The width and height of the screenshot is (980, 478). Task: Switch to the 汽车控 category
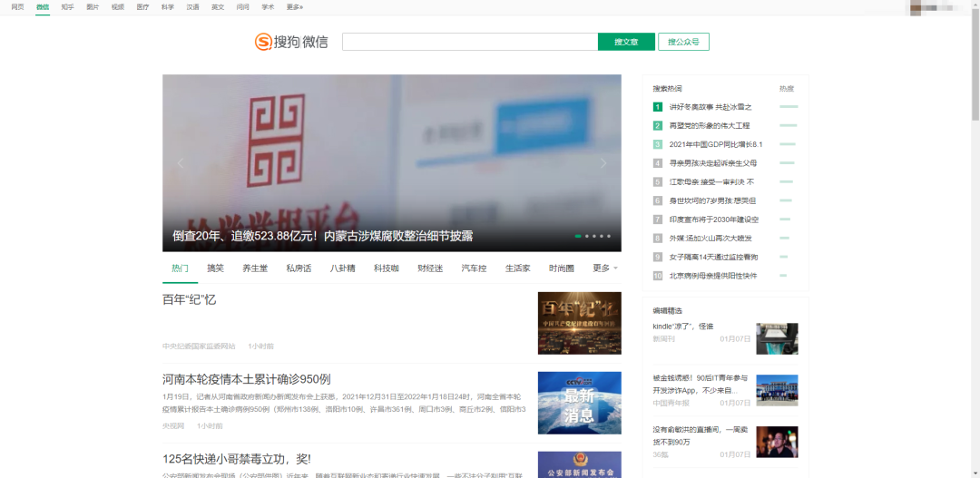point(474,268)
